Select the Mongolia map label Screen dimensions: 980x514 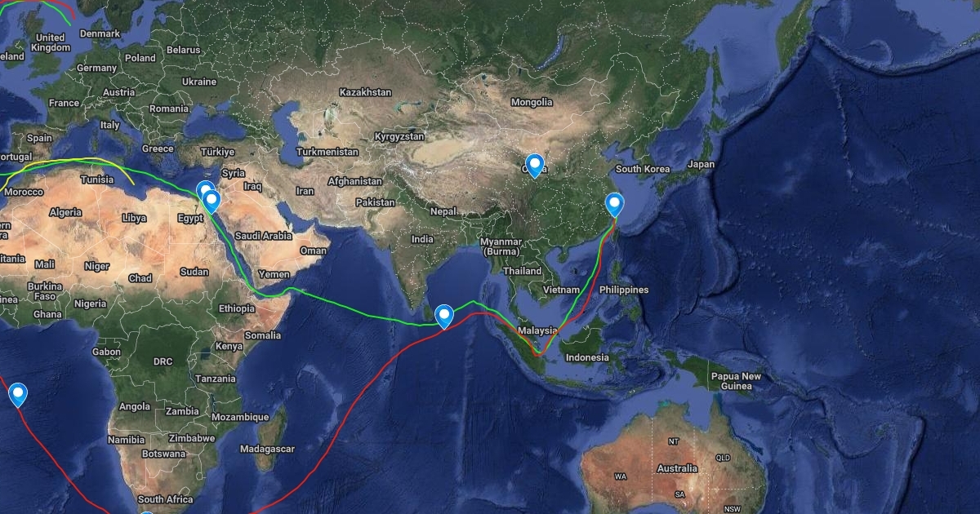coord(531,102)
